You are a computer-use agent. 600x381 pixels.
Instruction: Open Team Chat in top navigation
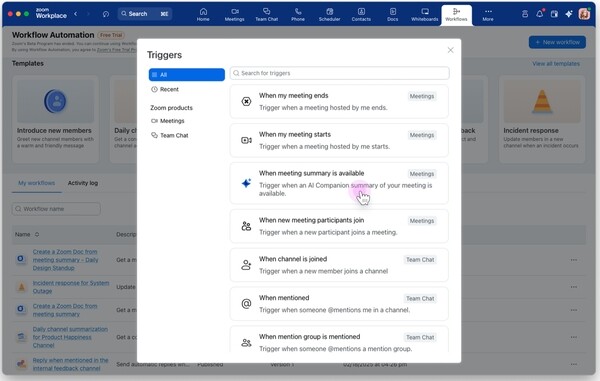[x=267, y=15]
